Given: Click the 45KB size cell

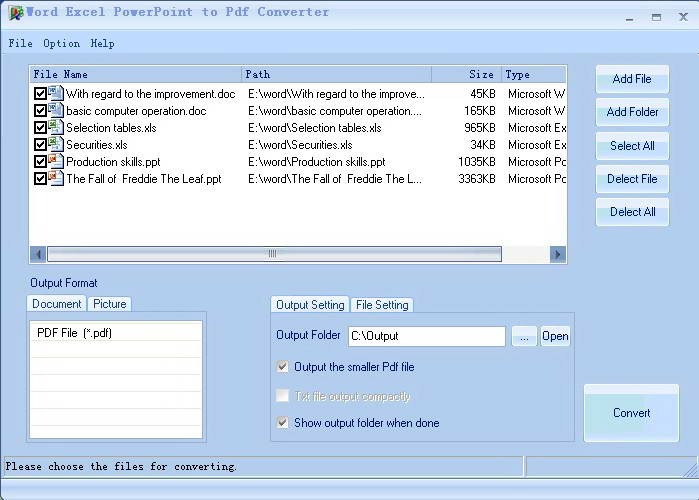Looking at the screenshot, I should pyautogui.click(x=483, y=94).
